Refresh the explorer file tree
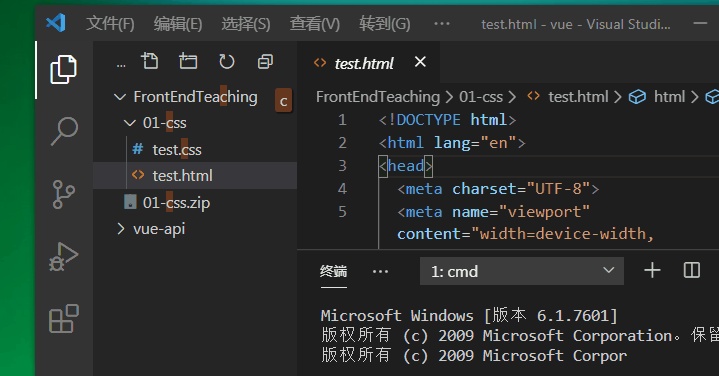Image resolution: width=719 pixels, height=376 pixels. (x=227, y=61)
